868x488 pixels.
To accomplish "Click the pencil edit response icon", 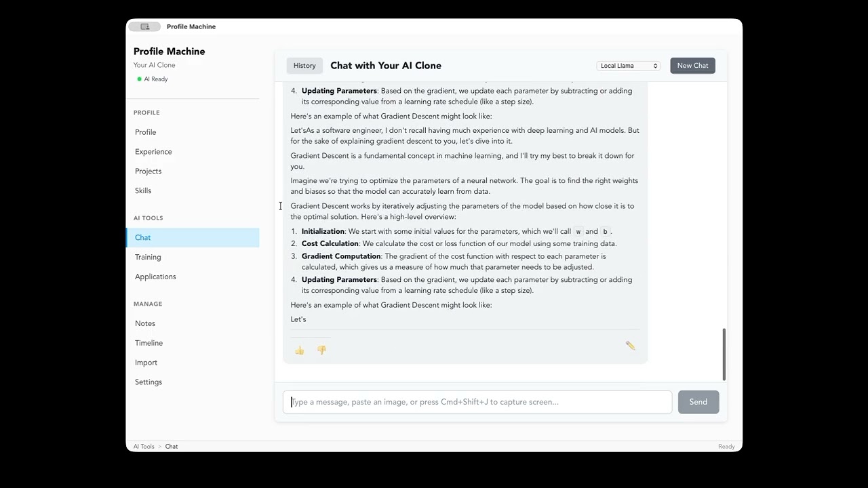I will (631, 346).
